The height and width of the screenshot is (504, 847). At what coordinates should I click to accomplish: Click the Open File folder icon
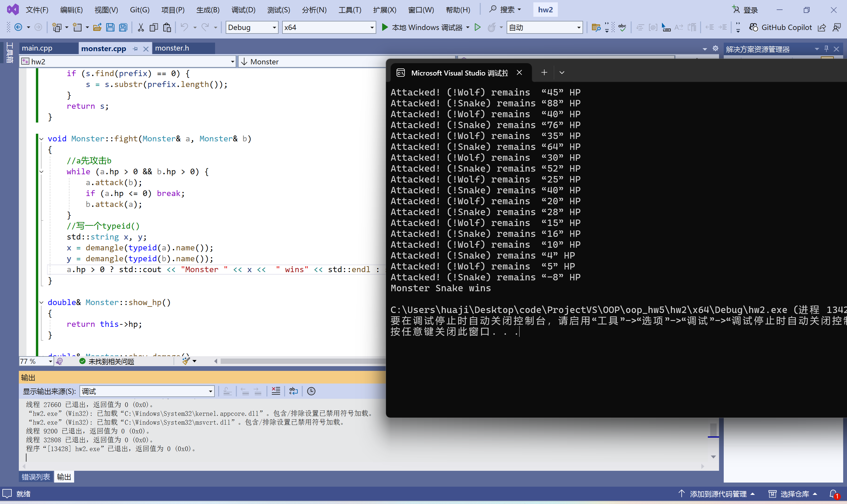pyautogui.click(x=97, y=28)
